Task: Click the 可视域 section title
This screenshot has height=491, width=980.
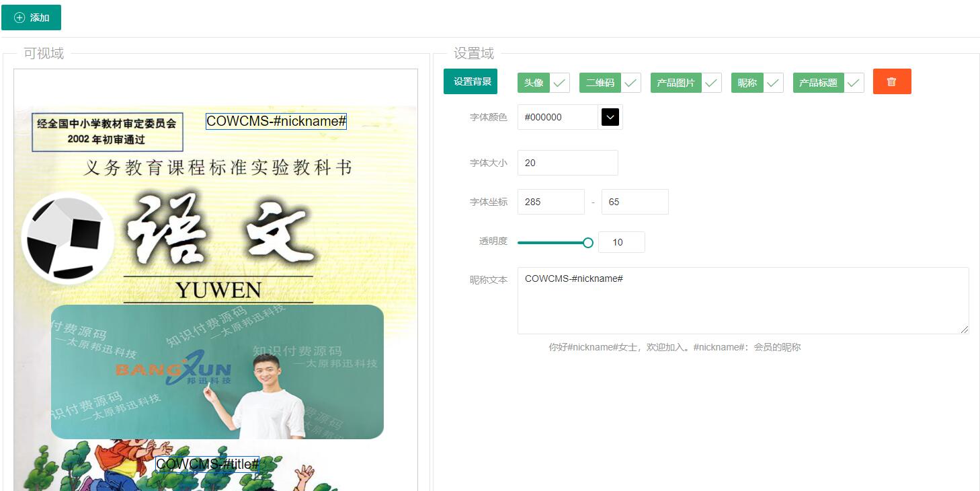Action: [x=44, y=53]
